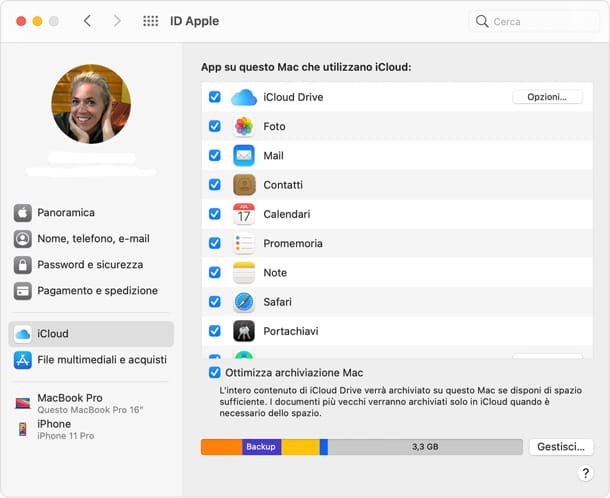Image resolution: width=610 pixels, height=498 pixels.
Task: Click the magnifying glass search icon
Action: pos(482,21)
